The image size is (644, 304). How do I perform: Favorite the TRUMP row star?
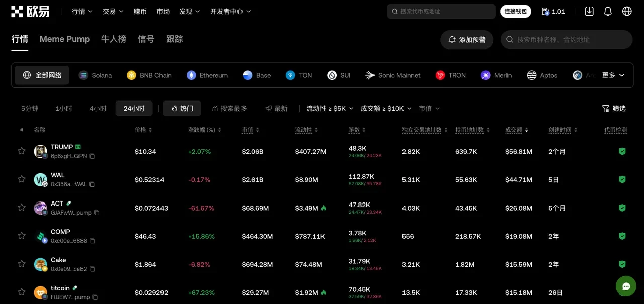click(x=22, y=151)
